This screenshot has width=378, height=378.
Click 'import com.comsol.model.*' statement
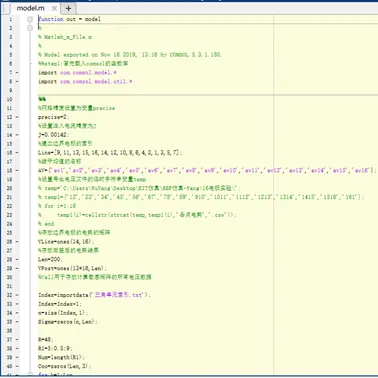pos(77,72)
